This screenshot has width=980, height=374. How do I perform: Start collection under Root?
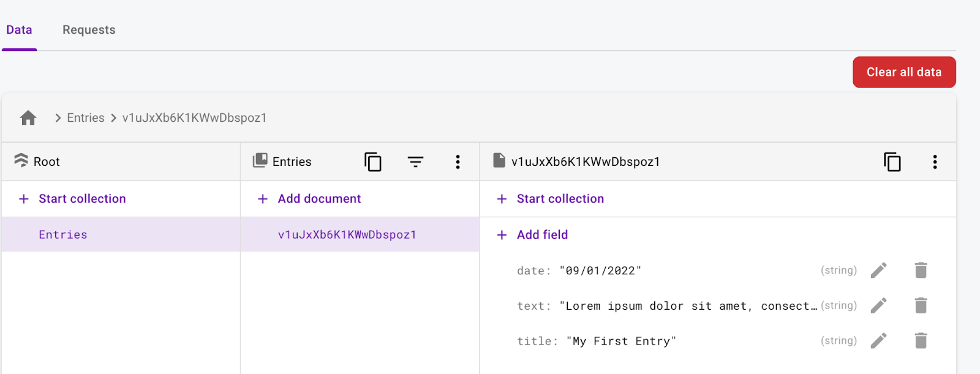(x=81, y=199)
